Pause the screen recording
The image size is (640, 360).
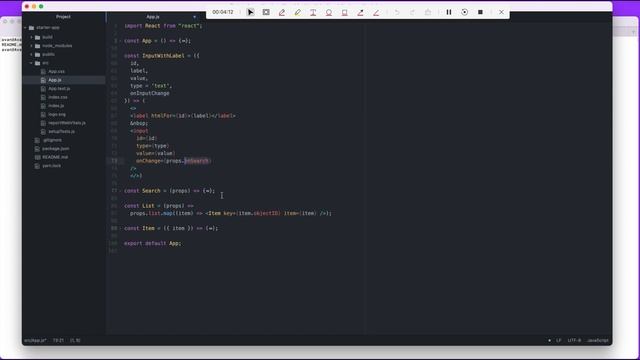click(x=449, y=12)
